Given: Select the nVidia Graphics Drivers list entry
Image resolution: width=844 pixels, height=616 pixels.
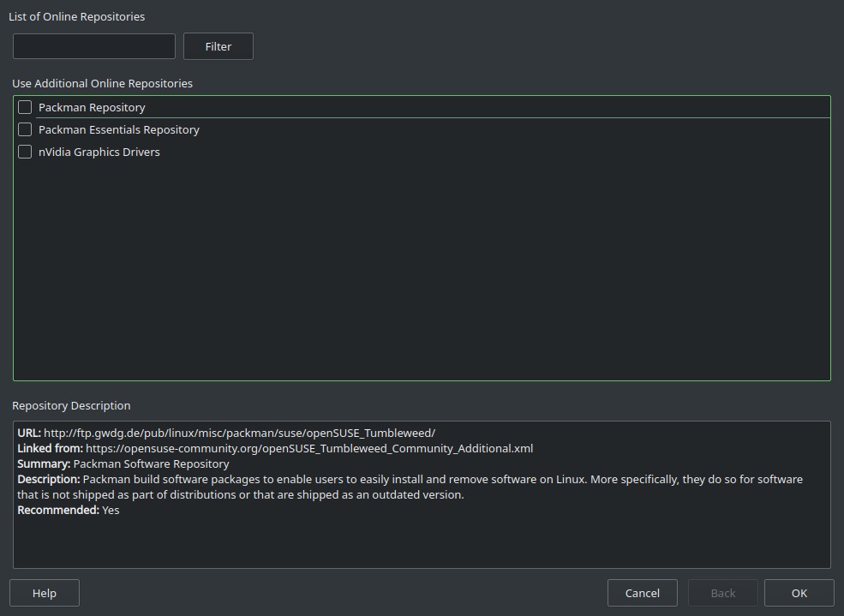Looking at the screenshot, I should 99,152.
